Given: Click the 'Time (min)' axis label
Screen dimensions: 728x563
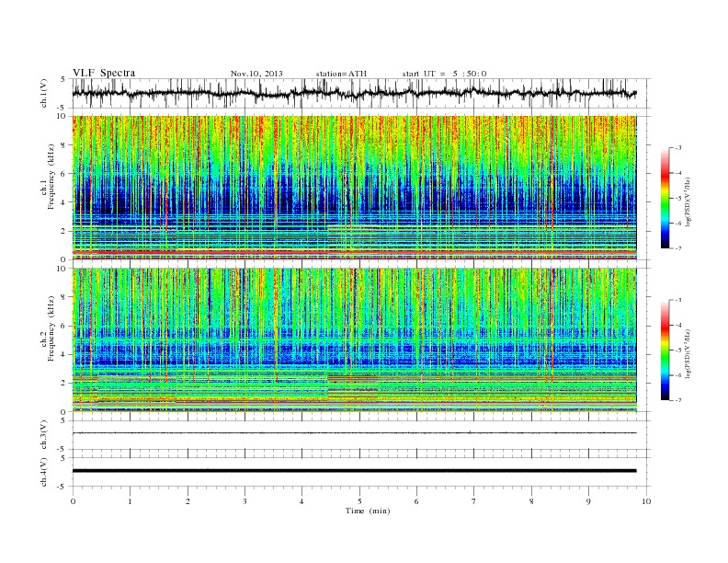Looking at the screenshot, I should point(368,511).
